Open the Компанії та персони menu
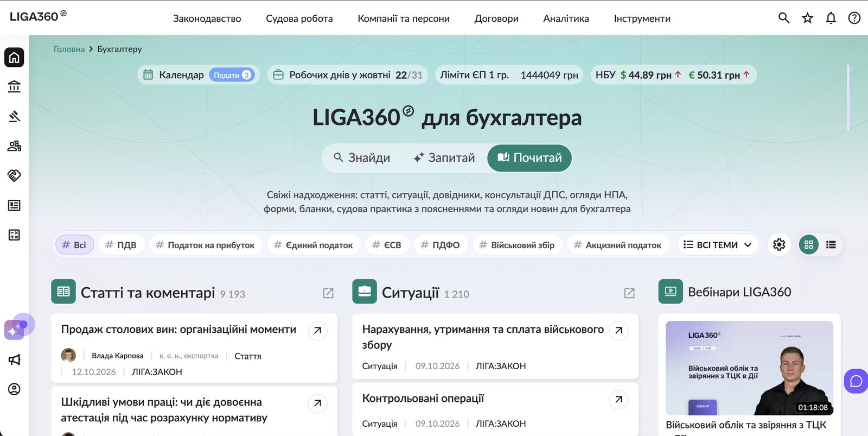Viewport: 868px width, 436px height. [x=404, y=18]
